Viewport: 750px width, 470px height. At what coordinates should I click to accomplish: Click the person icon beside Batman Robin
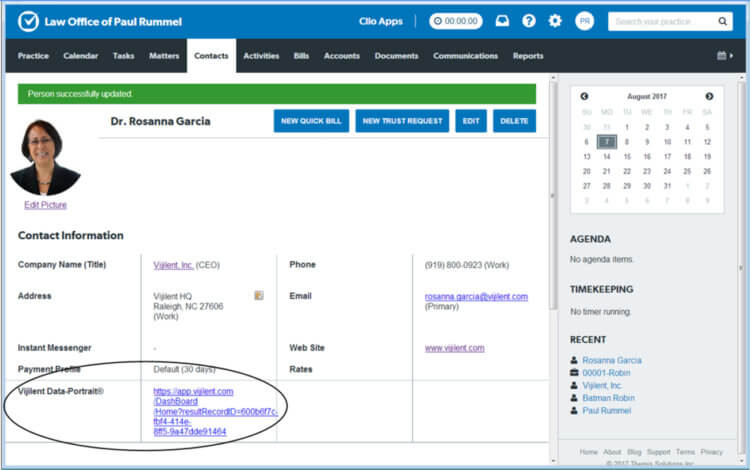pyautogui.click(x=574, y=397)
